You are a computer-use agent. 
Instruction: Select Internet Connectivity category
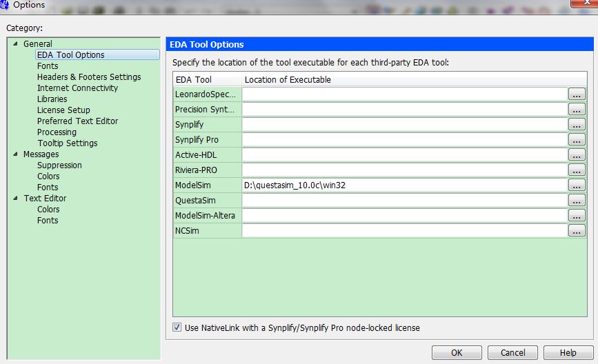click(x=77, y=88)
